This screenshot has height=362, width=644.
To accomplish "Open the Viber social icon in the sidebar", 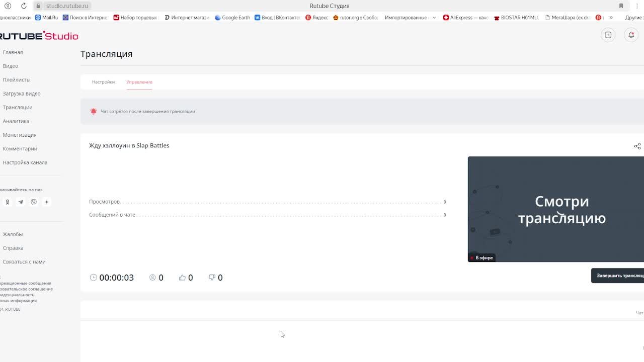I will pyautogui.click(x=34, y=202).
